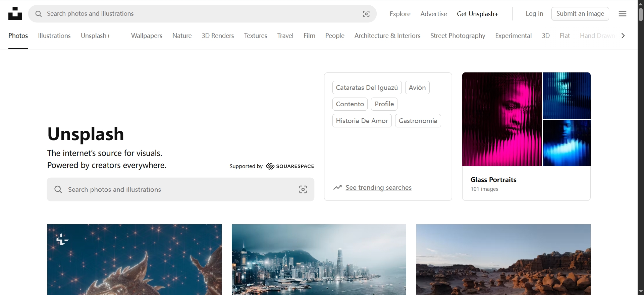Screen dimensions: 644x295
Task: Open the Explore link
Action: (x=400, y=14)
